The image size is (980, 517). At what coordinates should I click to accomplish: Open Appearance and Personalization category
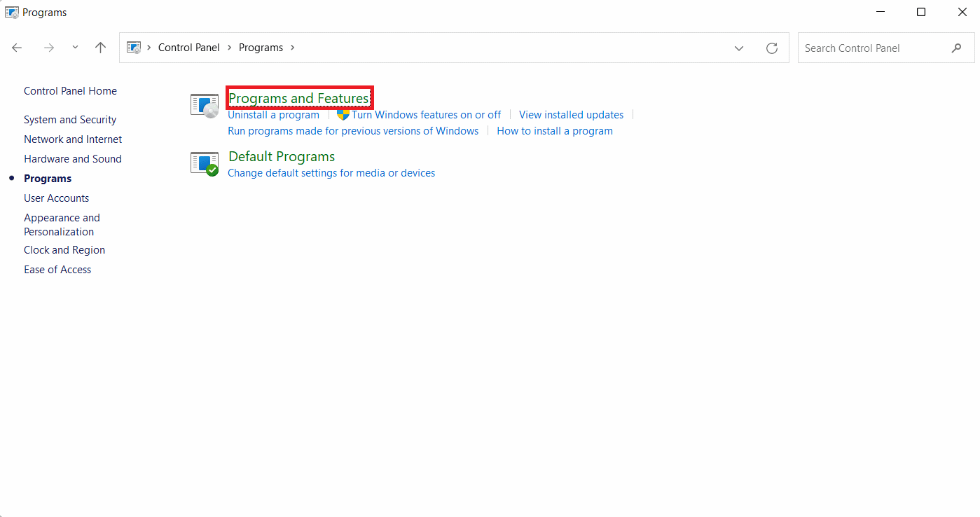pyautogui.click(x=62, y=225)
